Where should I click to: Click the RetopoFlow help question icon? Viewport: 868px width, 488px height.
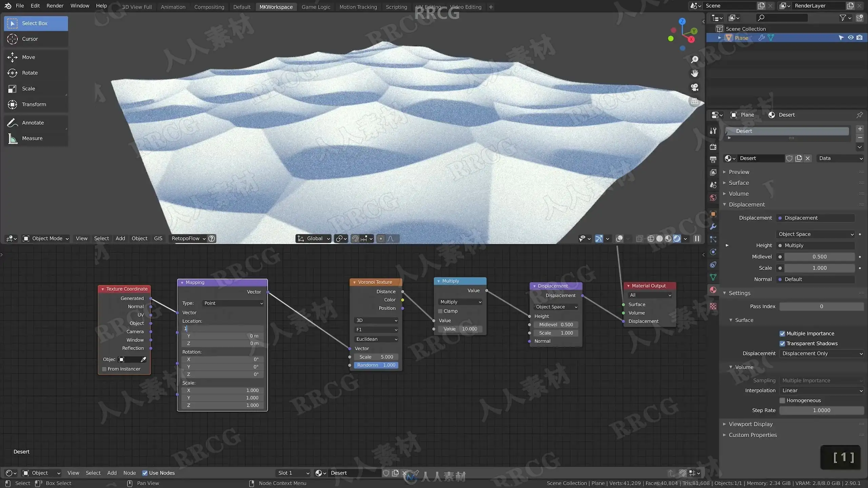(x=212, y=239)
